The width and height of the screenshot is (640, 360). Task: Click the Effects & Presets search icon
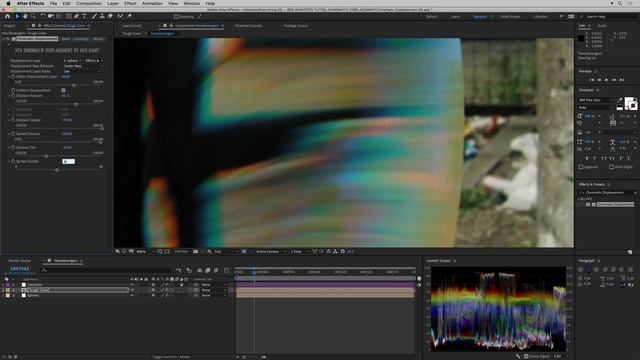(x=582, y=192)
